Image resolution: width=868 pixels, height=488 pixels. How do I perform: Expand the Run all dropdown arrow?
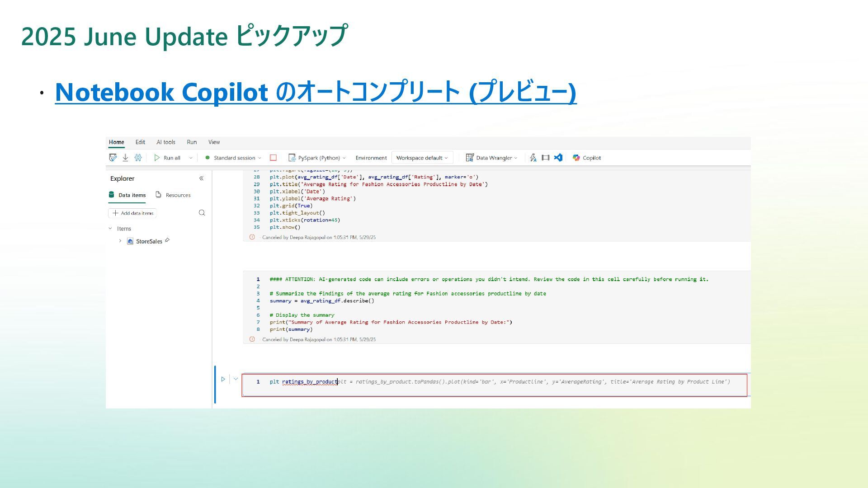[x=191, y=158]
